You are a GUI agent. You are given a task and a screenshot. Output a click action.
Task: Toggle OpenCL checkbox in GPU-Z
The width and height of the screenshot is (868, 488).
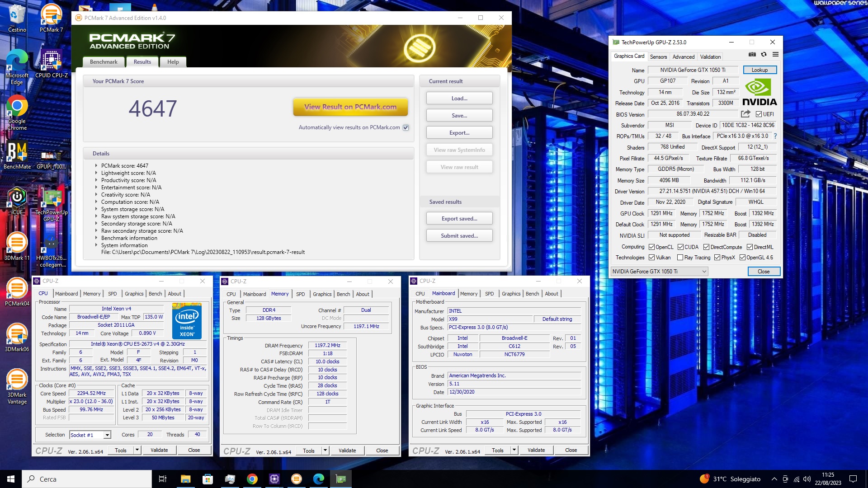pyautogui.click(x=651, y=247)
